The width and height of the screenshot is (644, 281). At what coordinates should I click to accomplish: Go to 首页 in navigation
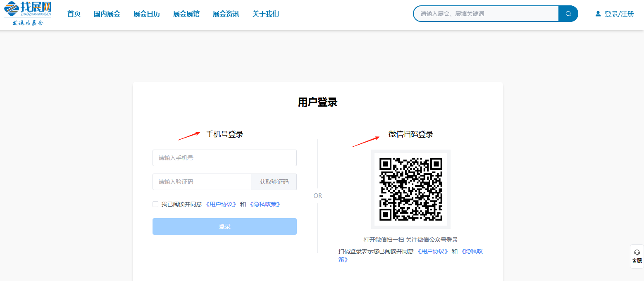tap(74, 14)
